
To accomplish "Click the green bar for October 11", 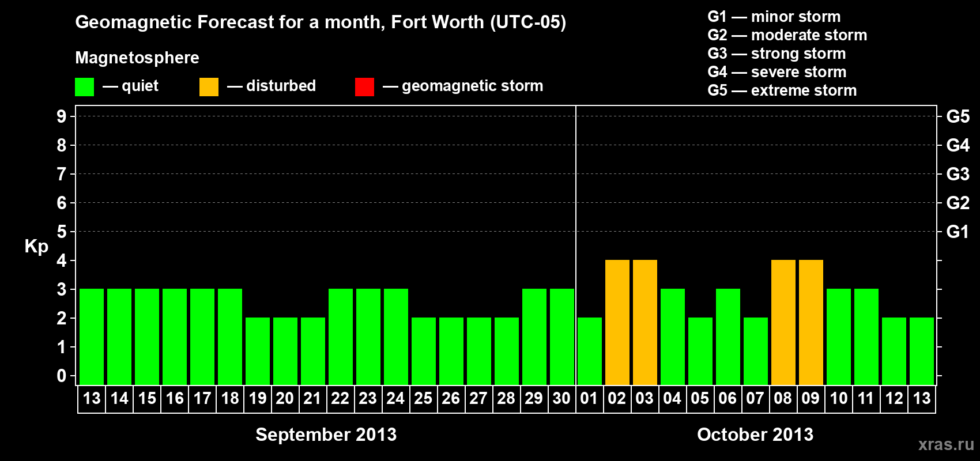I will point(866,337).
